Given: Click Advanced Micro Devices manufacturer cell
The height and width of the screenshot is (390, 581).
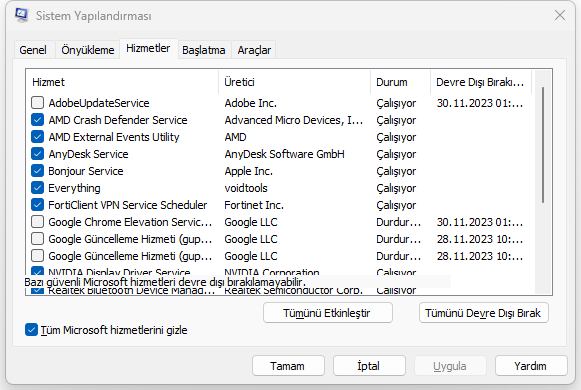Looking at the screenshot, I should click(x=293, y=120).
